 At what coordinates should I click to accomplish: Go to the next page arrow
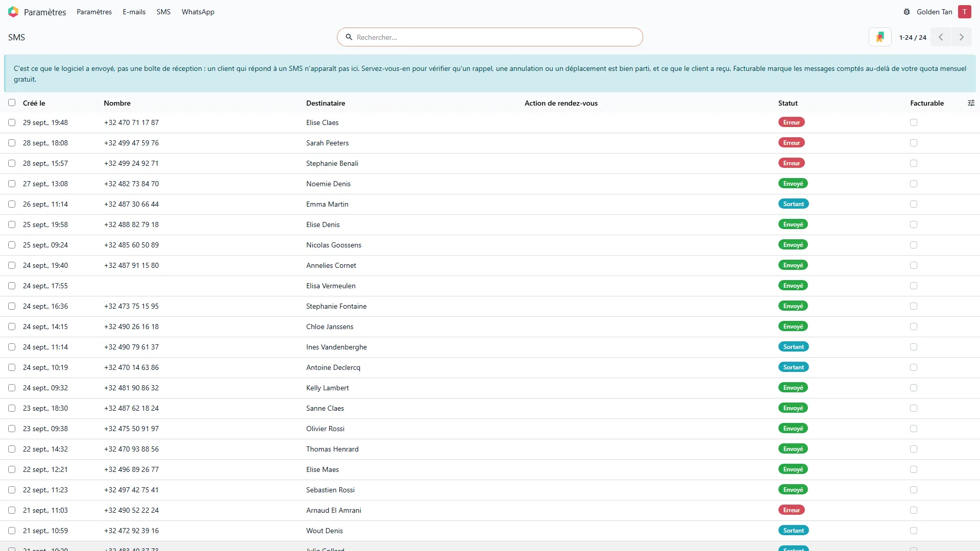coord(962,37)
